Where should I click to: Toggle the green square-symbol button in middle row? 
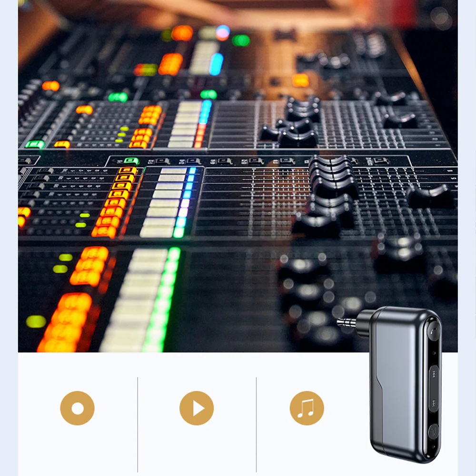(x=131, y=161)
